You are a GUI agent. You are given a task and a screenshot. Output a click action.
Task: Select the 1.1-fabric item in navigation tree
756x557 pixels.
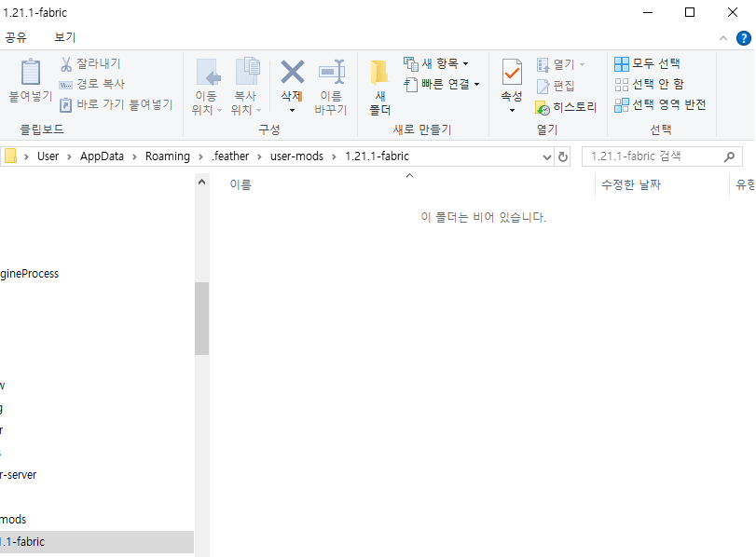96,542
